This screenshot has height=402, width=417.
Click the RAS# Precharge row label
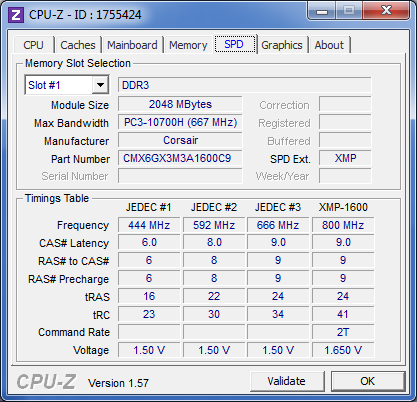coord(68,279)
